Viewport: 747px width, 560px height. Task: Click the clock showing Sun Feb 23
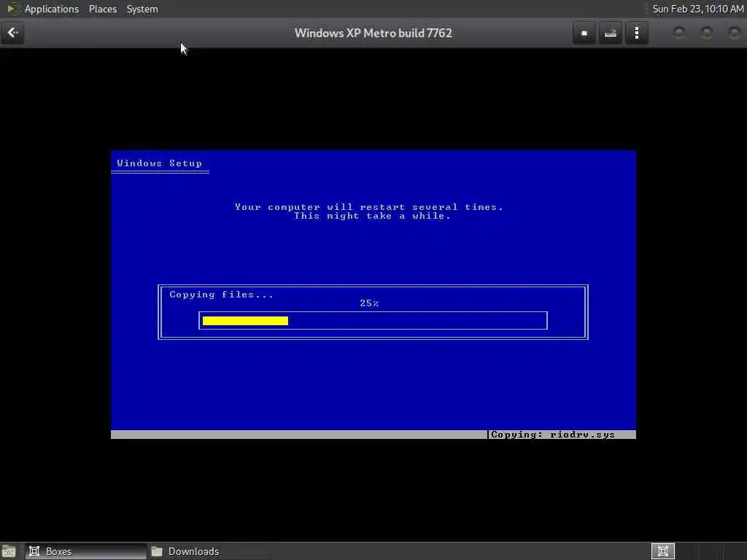(x=698, y=9)
